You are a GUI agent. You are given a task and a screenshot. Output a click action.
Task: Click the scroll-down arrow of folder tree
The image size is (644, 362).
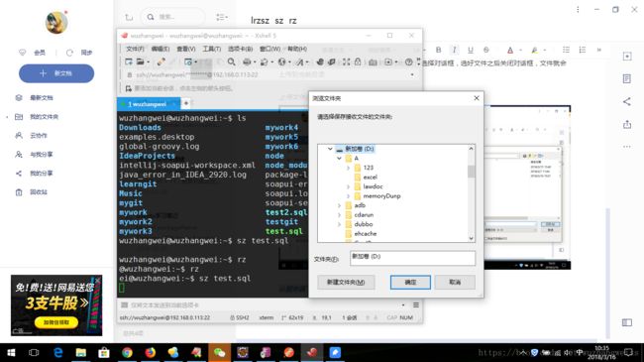(x=471, y=238)
